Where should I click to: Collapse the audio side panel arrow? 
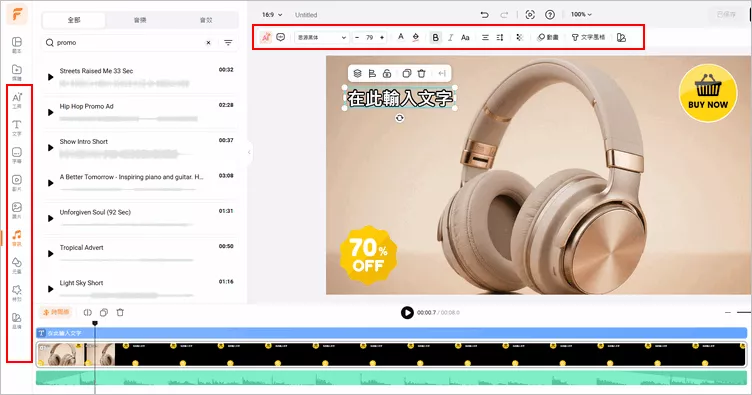[x=249, y=152]
